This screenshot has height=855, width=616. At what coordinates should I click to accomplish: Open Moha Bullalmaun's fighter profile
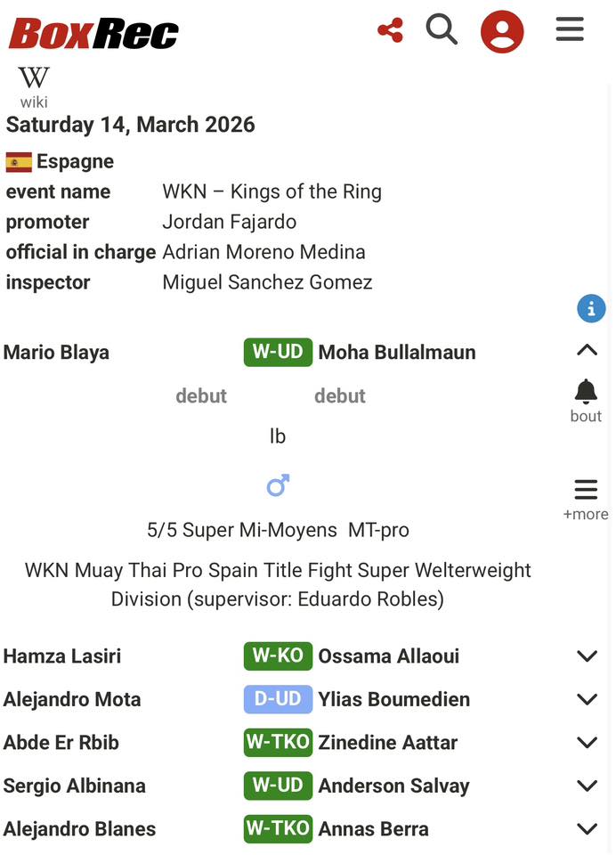tap(397, 353)
